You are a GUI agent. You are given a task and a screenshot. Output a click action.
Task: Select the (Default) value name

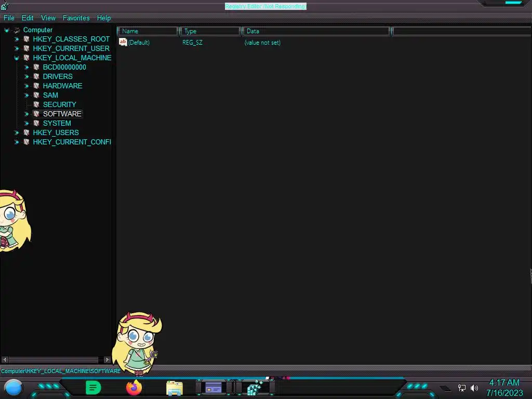click(139, 43)
